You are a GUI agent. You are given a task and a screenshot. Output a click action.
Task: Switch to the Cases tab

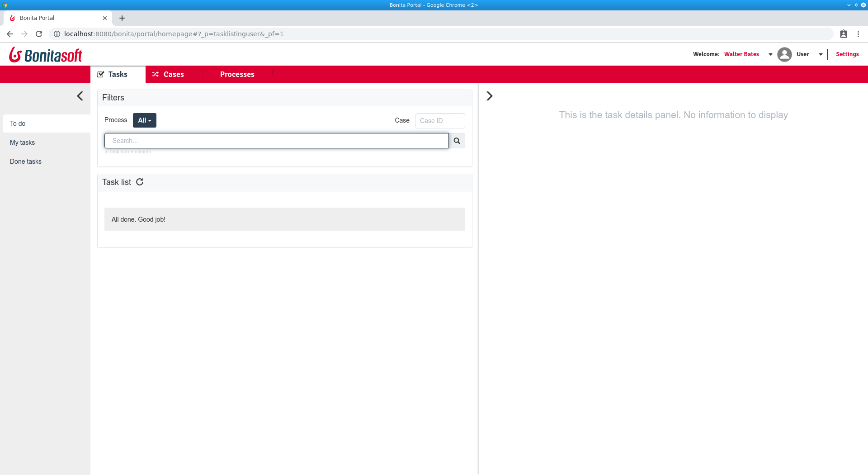tap(174, 74)
